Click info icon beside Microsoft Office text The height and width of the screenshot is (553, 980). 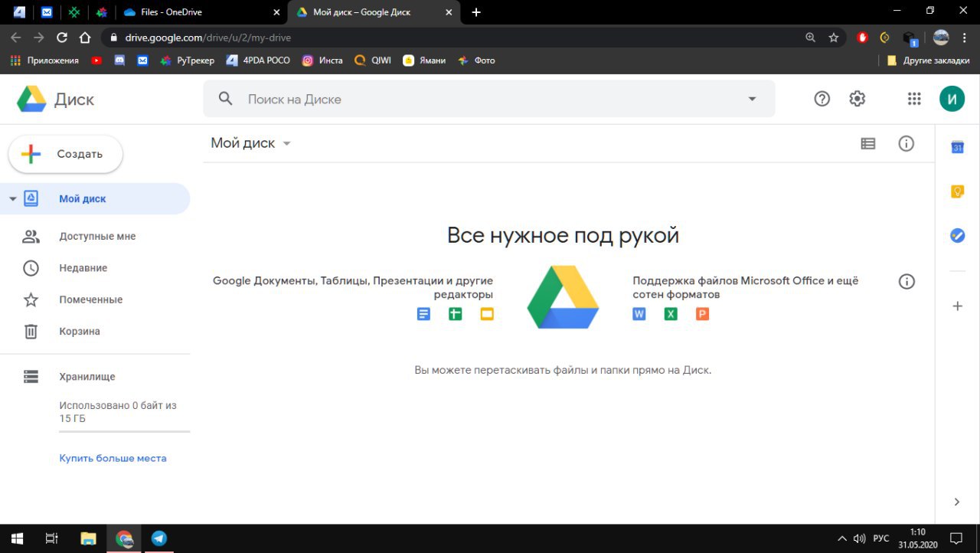(906, 282)
